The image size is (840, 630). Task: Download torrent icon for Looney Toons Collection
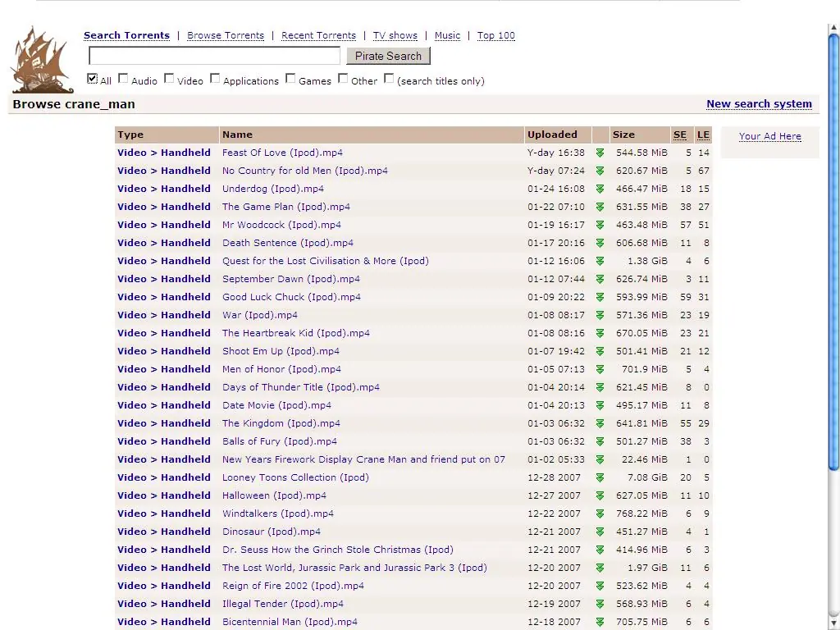[600, 478]
